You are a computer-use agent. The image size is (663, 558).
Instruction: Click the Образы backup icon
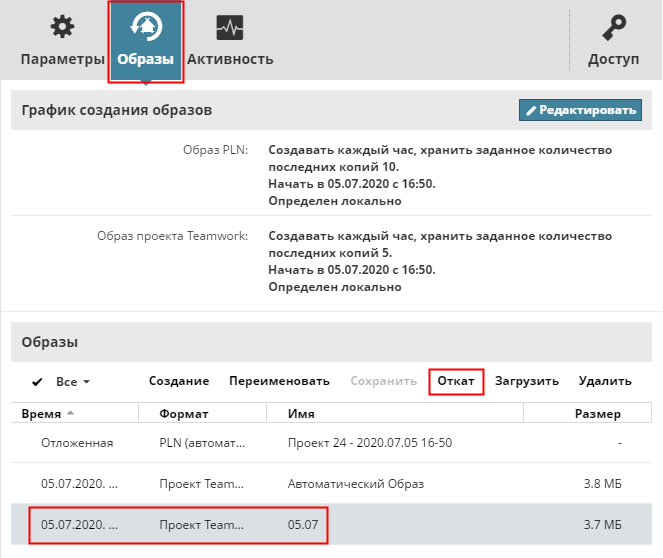146,27
